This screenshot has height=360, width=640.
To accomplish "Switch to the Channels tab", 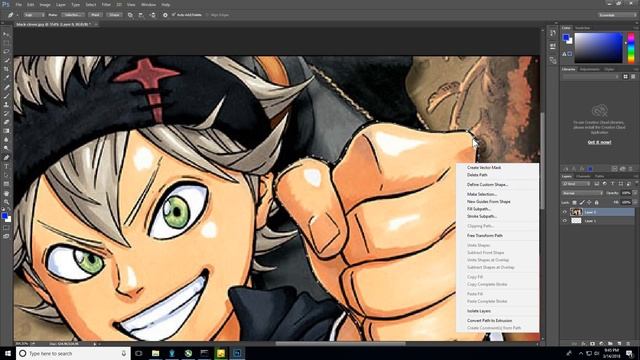I will (x=583, y=176).
